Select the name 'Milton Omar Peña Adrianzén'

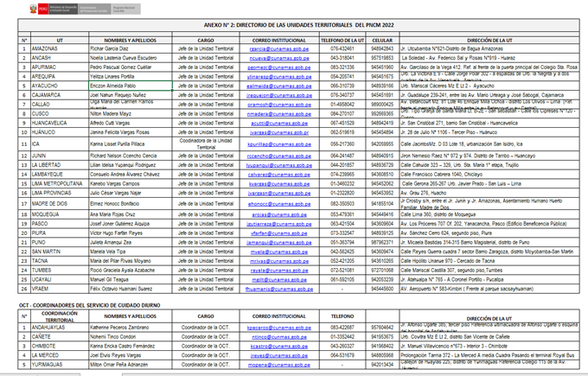click(x=118, y=365)
